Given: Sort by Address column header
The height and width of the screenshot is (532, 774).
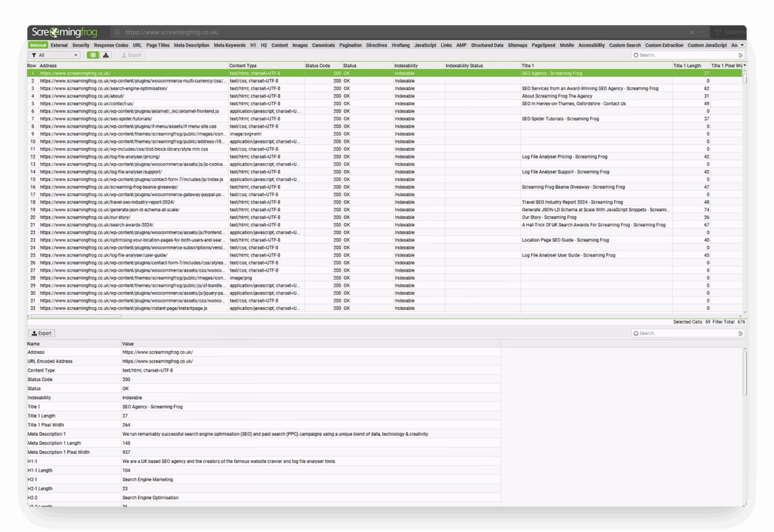Looking at the screenshot, I should (x=133, y=66).
